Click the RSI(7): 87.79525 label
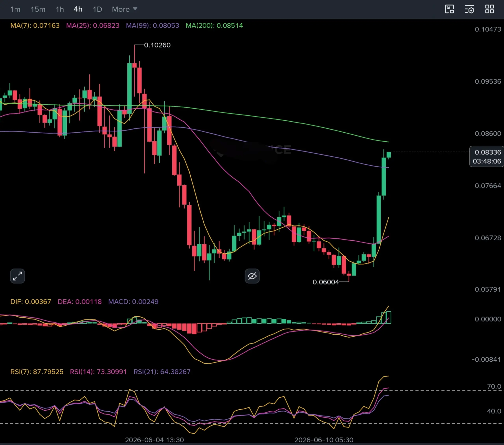The height and width of the screenshot is (445, 504). [x=37, y=372]
